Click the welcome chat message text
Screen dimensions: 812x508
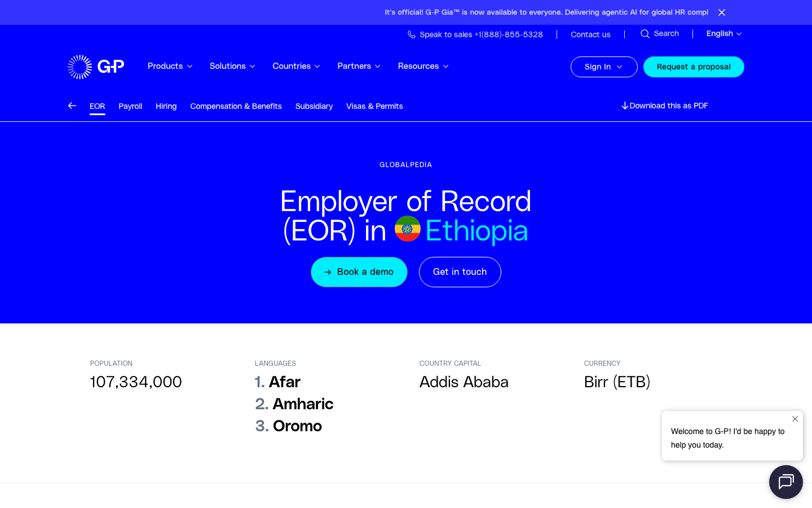[x=727, y=438]
